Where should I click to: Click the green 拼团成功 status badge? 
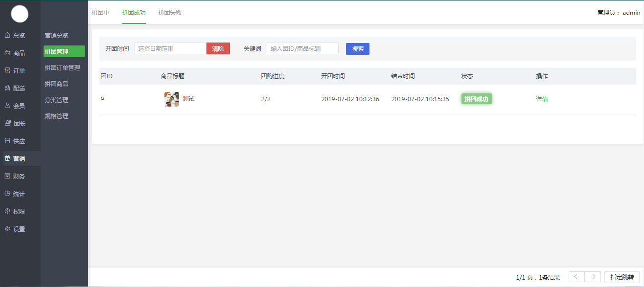click(476, 99)
